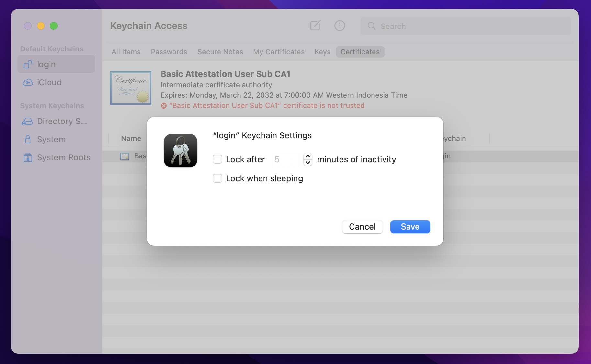Viewport: 591px width, 364px height.
Task: Select Directory Services keychain
Action: pos(56,121)
